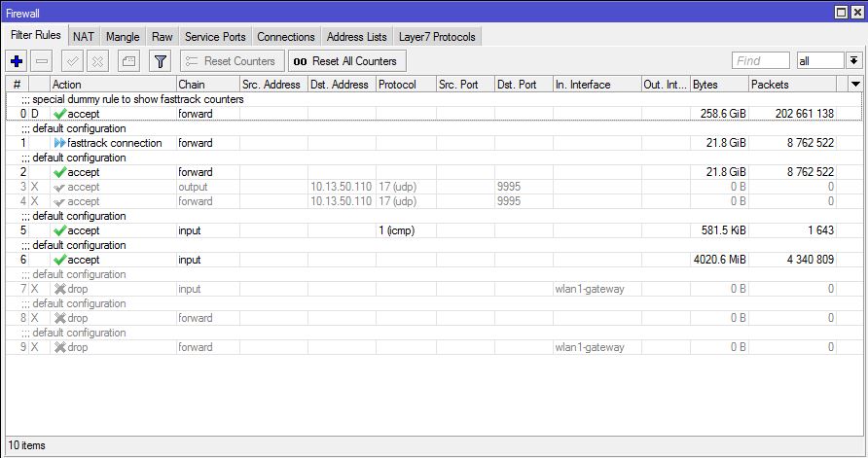Add a new firewall rule with plus icon

coord(17,61)
